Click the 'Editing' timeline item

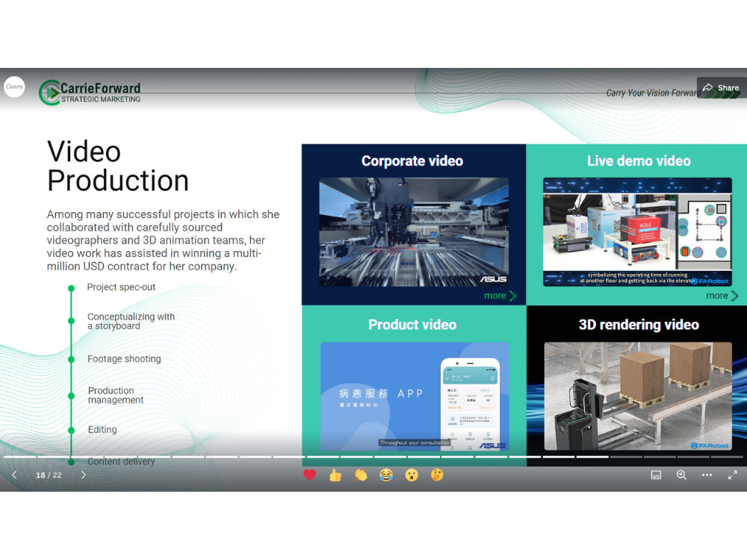tap(102, 429)
